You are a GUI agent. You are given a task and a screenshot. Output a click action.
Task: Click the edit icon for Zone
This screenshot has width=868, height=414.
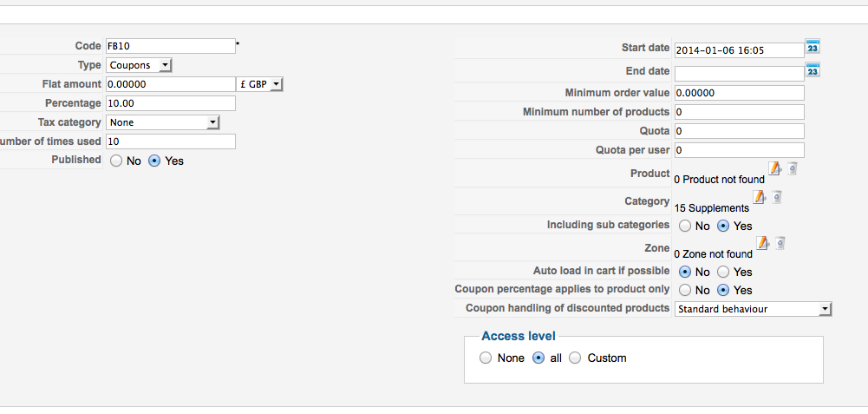pyautogui.click(x=762, y=243)
